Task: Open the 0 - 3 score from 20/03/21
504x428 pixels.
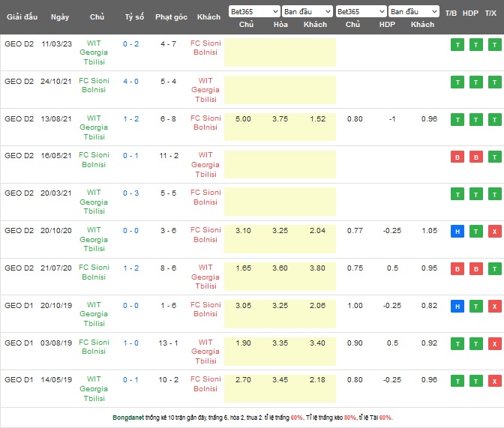Action: (x=131, y=193)
